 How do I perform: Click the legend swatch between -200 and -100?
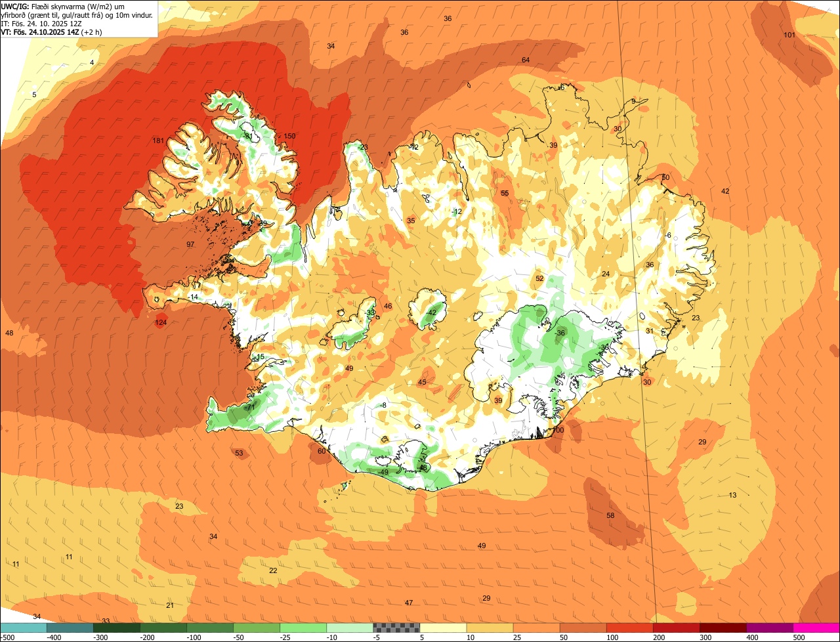(x=163, y=628)
